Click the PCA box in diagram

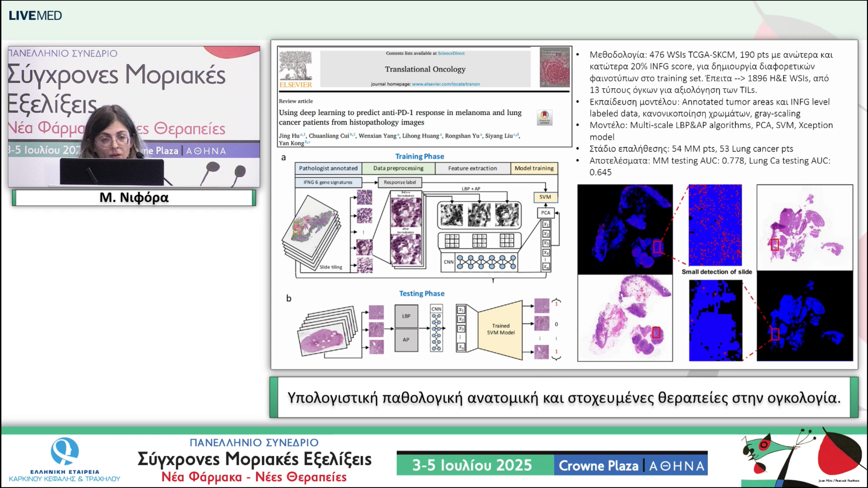pyautogui.click(x=545, y=212)
